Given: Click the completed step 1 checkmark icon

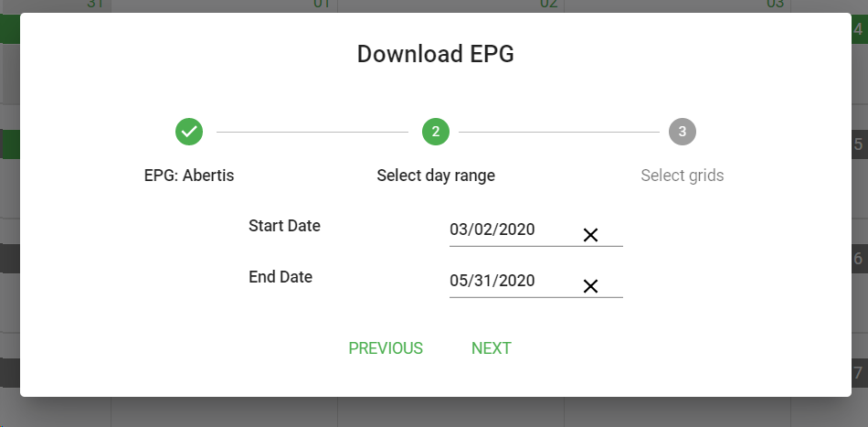Looking at the screenshot, I should [x=189, y=132].
